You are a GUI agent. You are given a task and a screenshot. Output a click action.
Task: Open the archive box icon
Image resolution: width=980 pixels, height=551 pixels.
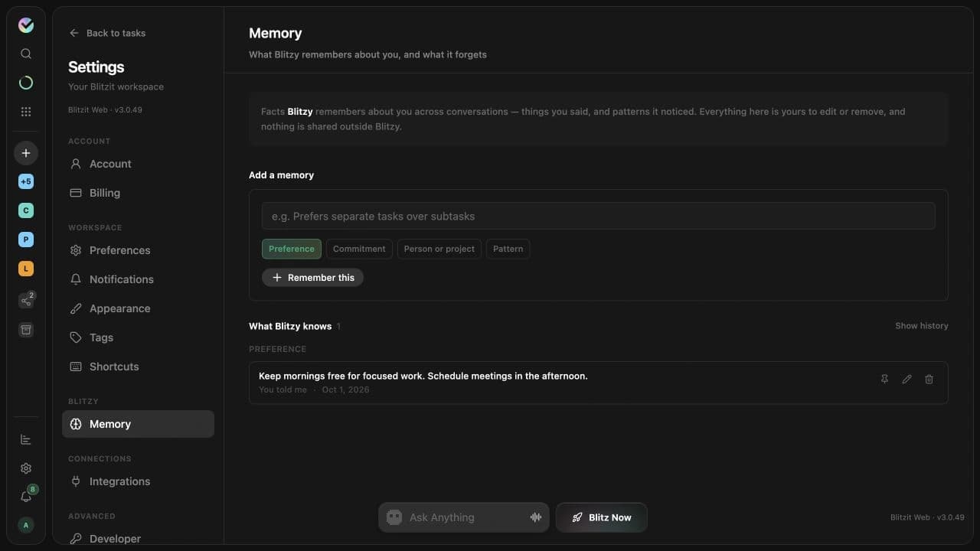(x=26, y=330)
